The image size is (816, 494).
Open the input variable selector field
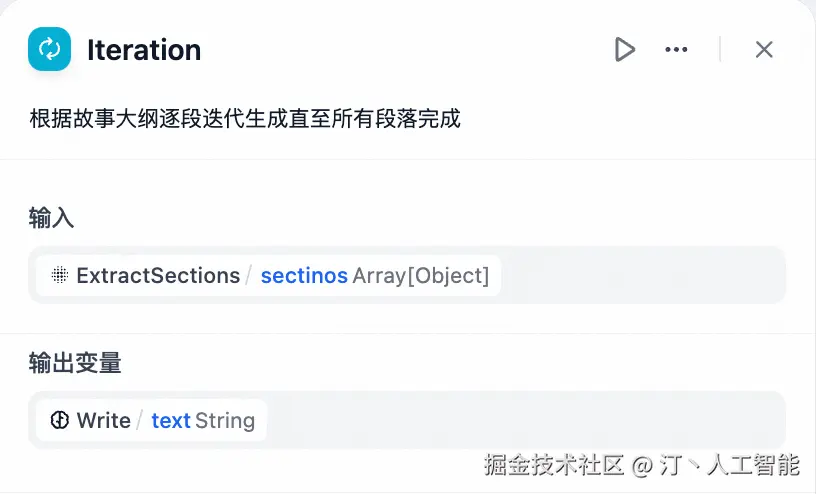tap(640, 275)
